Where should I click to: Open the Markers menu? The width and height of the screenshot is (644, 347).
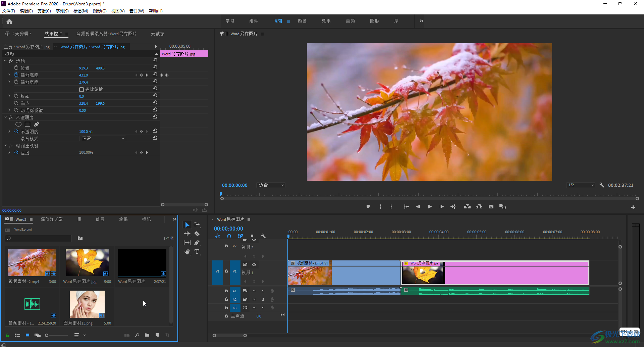81,11
